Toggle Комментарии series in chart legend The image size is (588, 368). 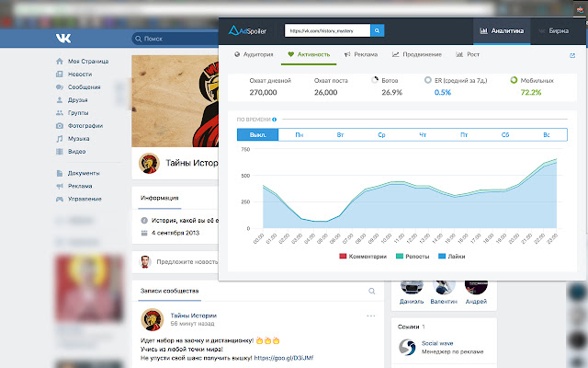tap(363, 255)
